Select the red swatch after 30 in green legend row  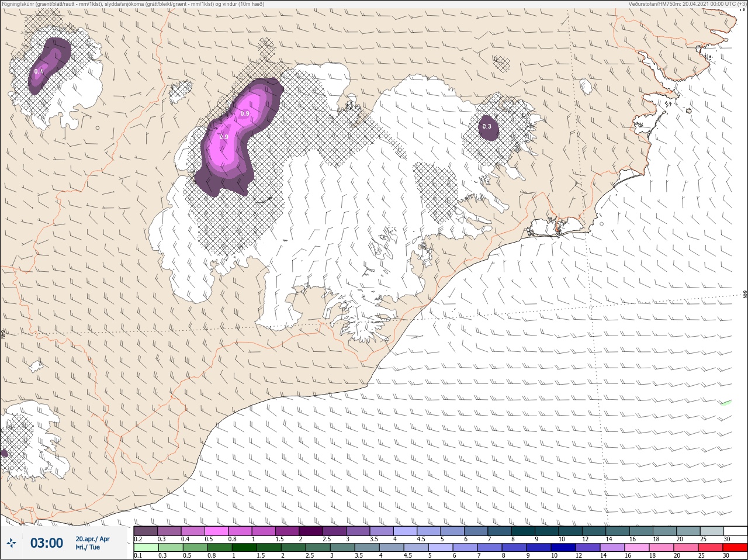click(x=735, y=548)
